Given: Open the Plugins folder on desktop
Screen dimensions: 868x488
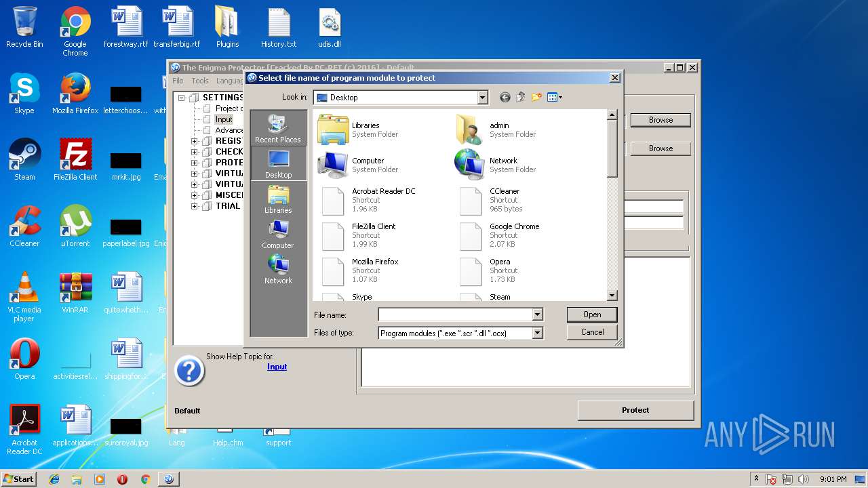Looking at the screenshot, I should [x=227, y=28].
